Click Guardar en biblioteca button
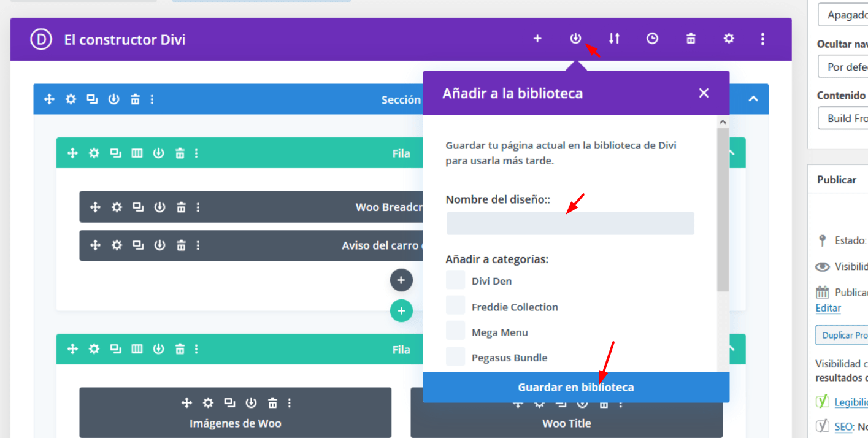This screenshot has height=438, width=868. pos(576,387)
